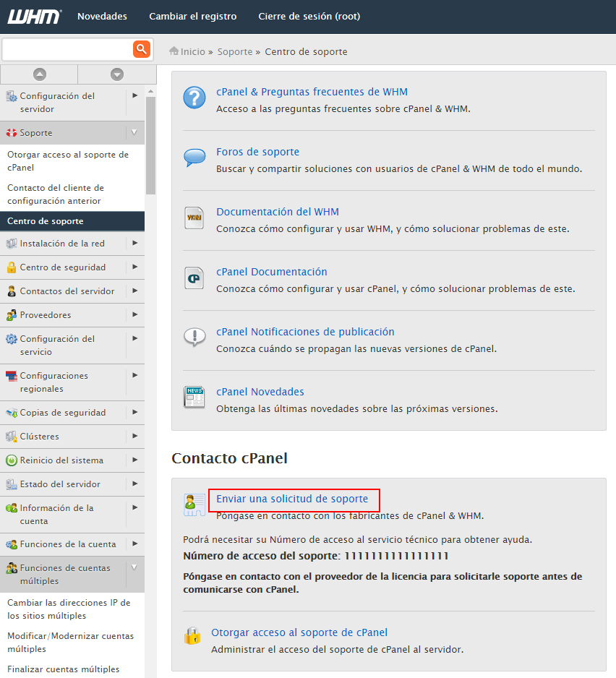
Task: Click the sidebar search input field
Action: (67, 49)
